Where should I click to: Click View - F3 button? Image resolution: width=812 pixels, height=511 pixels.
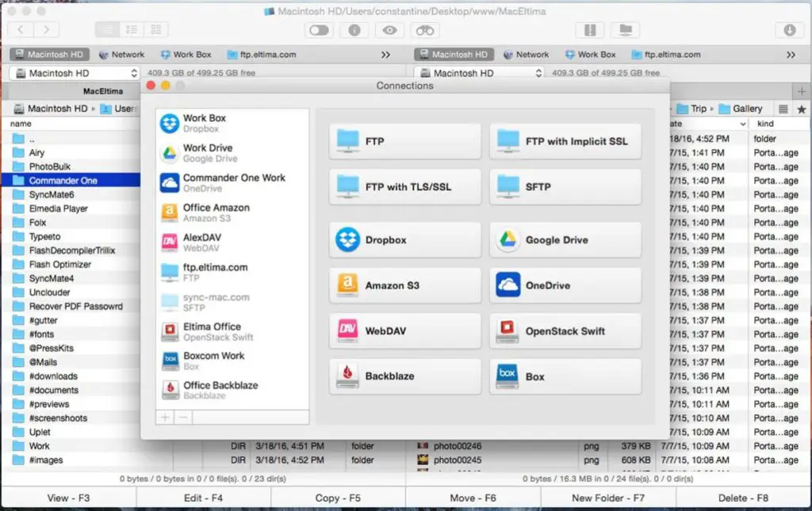click(68, 498)
